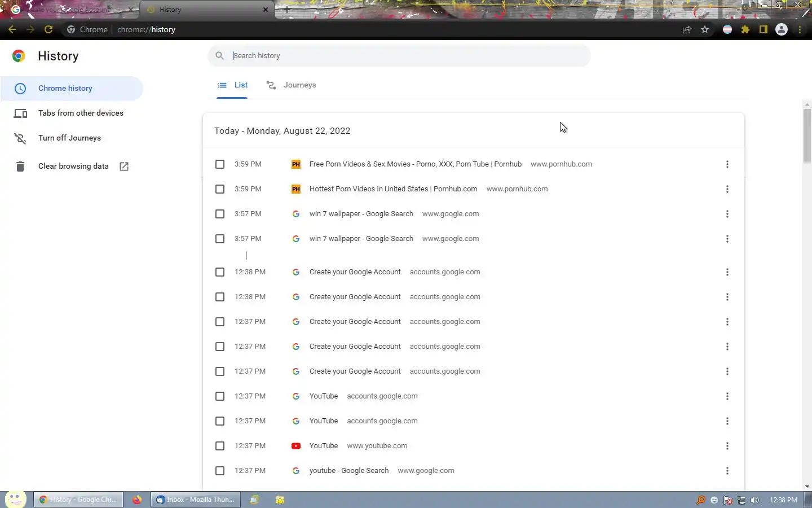This screenshot has height=508, width=812.
Task: Bookmark this page with the star icon
Action: click(705, 30)
